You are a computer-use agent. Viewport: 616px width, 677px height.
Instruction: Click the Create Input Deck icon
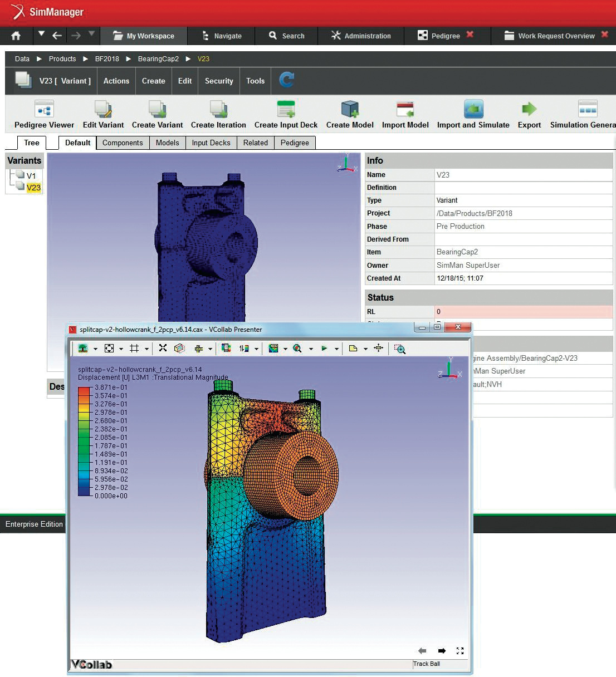click(286, 109)
